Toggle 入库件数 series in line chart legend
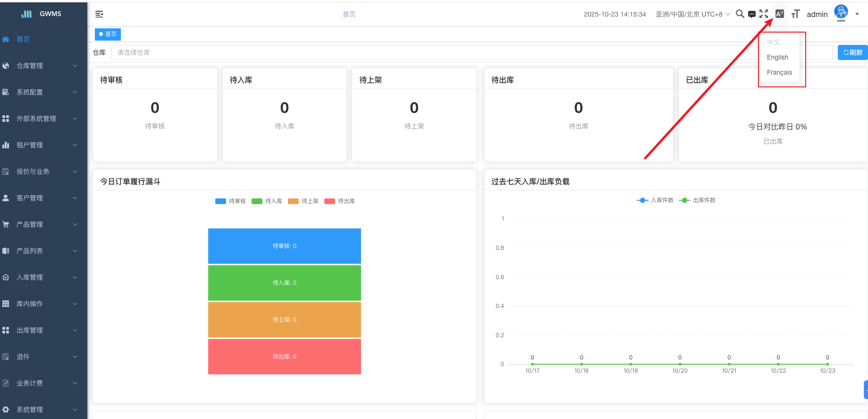 point(655,200)
